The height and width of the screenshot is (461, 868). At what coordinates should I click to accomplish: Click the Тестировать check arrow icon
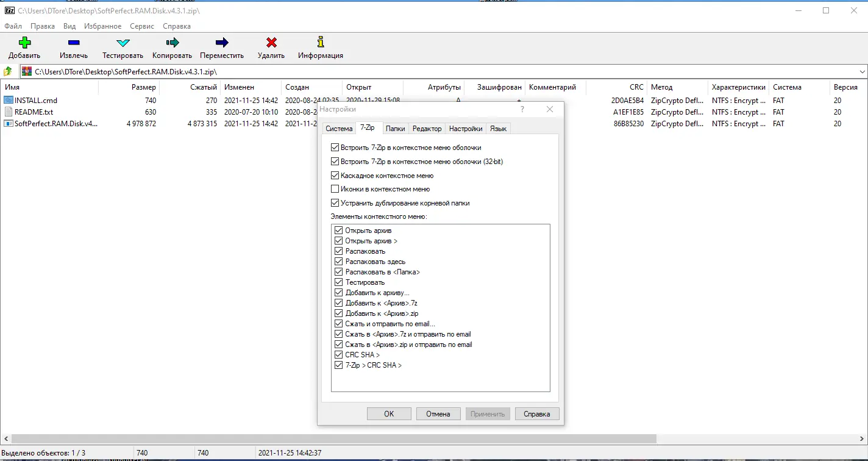coord(123,43)
